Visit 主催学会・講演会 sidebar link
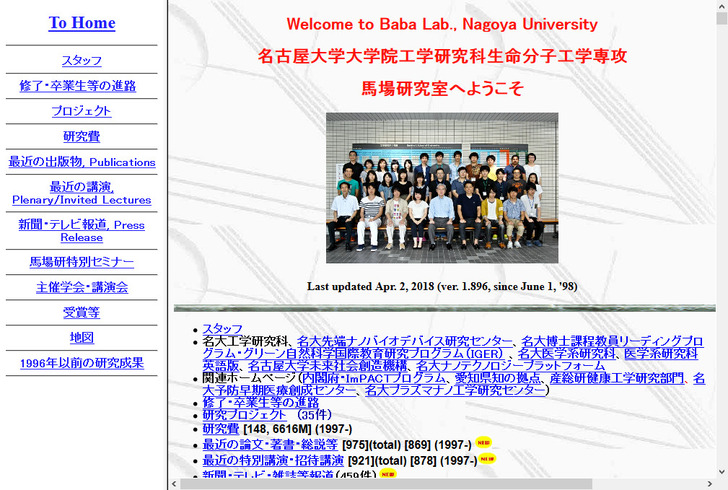The width and height of the screenshot is (728, 490). point(82,288)
